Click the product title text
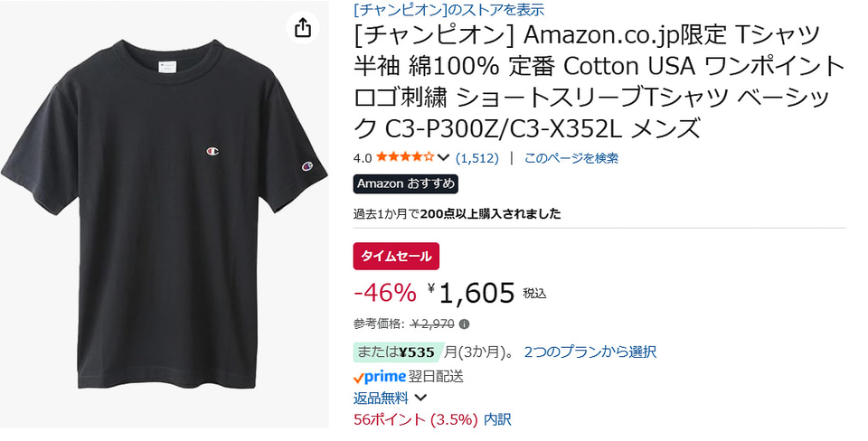Image resolution: width=868 pixels, height=441 pixels. pyautogui.click(x=597, y=82)
